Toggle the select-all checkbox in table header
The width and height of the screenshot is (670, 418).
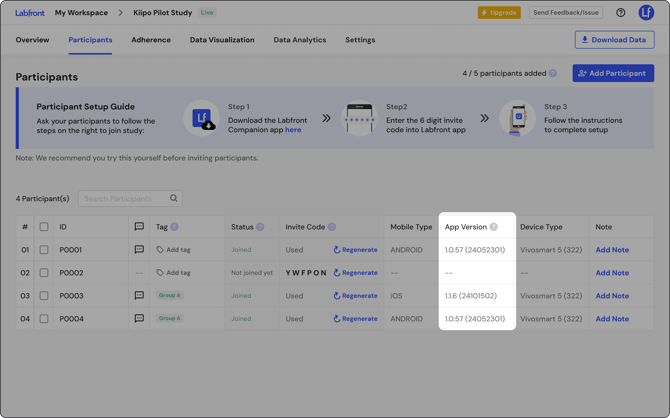click(44, 227)
